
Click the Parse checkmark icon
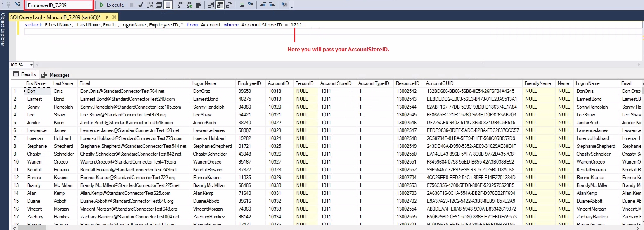click(x=141, y=5)
